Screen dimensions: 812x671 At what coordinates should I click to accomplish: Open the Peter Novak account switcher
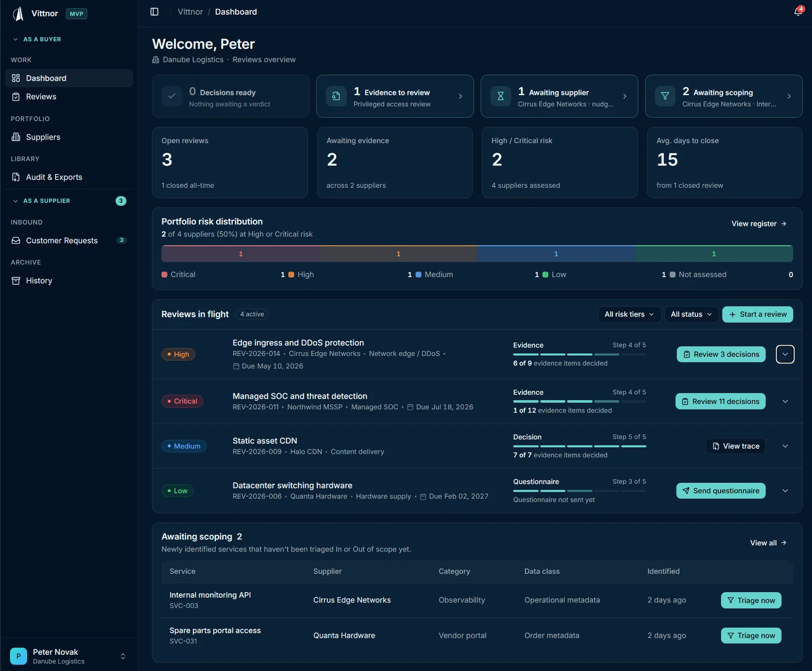click(69, 656)
